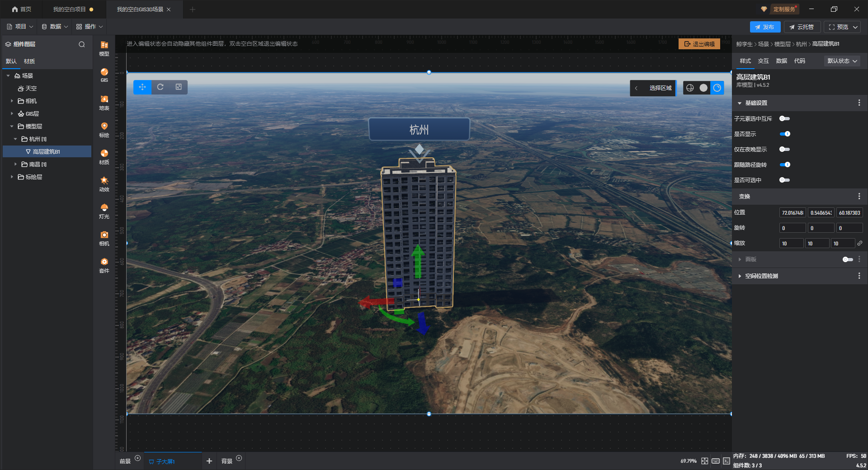Viewport: 868px width, 470px height.
Task: Click the first 缩放 scale input field
Action: 792,244
